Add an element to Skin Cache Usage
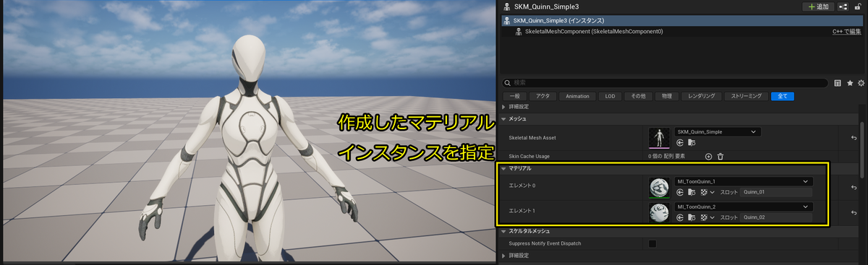Screen dimensions: 868x265 tap(708, 156)
